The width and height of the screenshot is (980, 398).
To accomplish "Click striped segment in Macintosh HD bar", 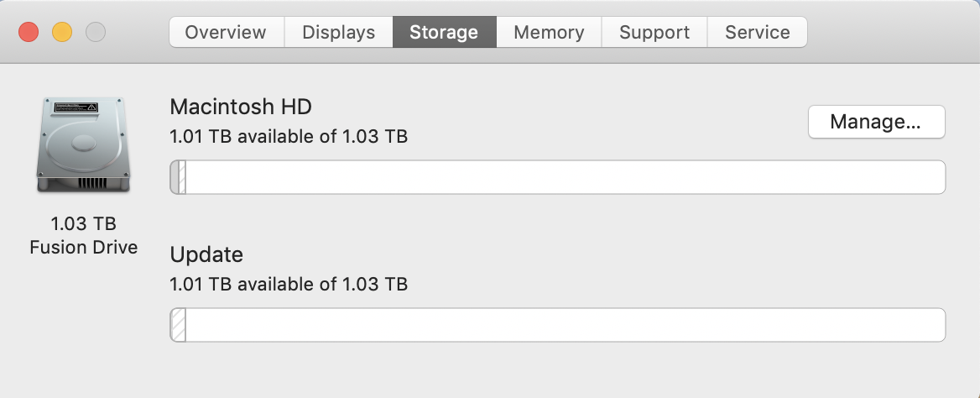I will click(182, 177).
